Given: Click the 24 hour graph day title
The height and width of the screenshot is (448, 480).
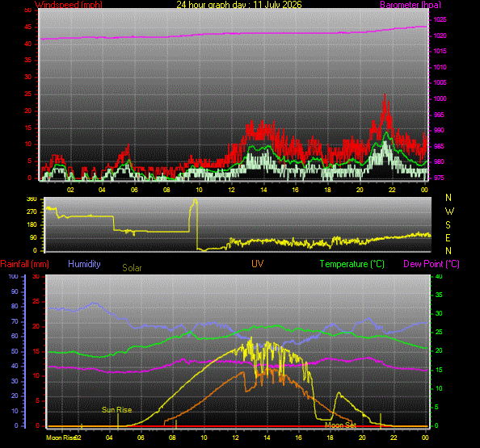Looking at the screenshot, I should 239,4.
